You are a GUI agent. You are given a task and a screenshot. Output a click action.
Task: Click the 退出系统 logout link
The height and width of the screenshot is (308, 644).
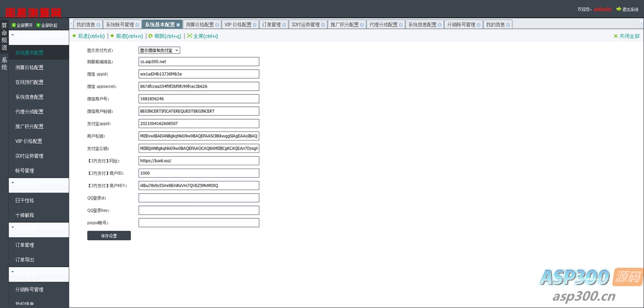[627, 9]
